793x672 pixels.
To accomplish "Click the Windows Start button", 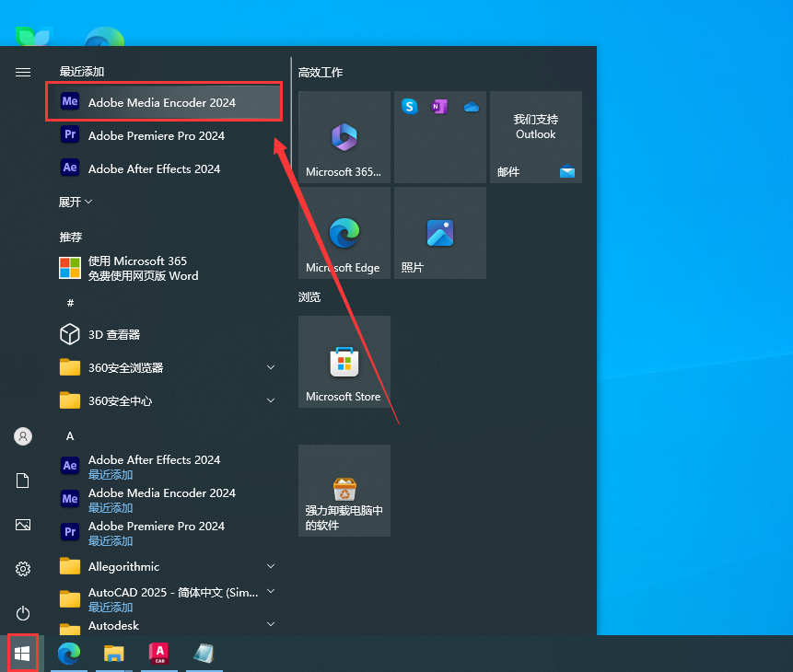I will (22, 654).
